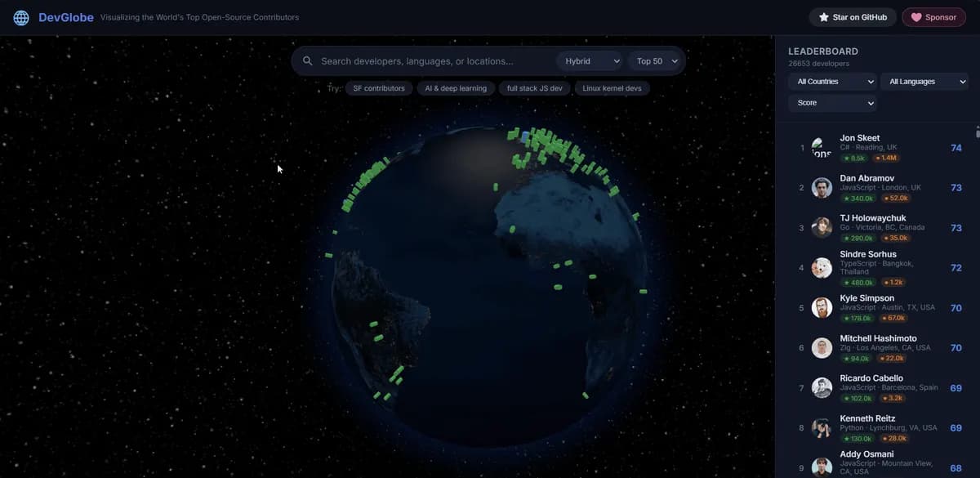Screen dimensions: 980x478
Task: Click Jon Skeet's 1.4M followers badge
Action: (886, 158)
